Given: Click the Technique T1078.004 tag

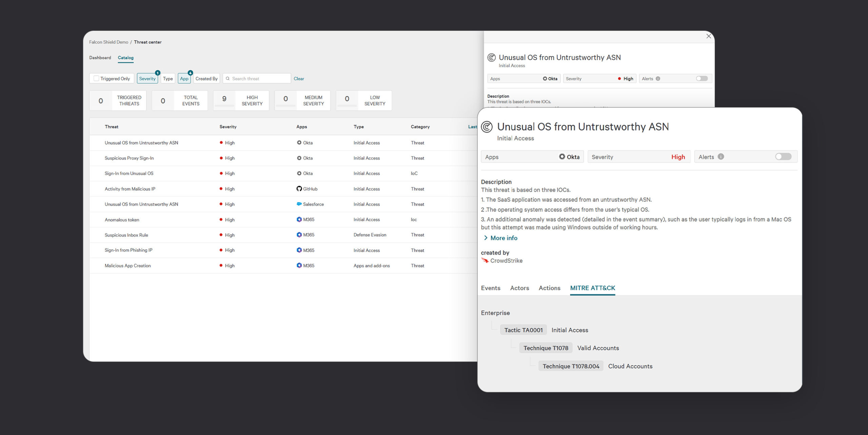Looking at the screenshot, I should pyautogui.click(x=571, y=366).
